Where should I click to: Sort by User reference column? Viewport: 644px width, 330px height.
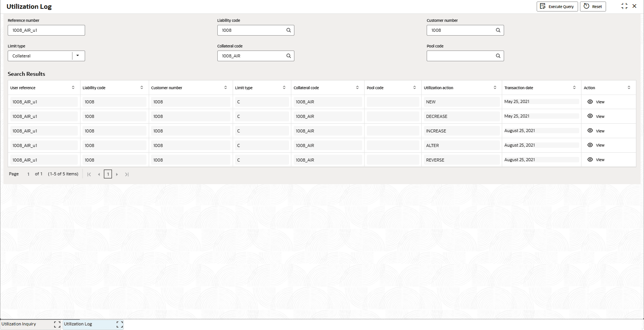pos(73,88)
